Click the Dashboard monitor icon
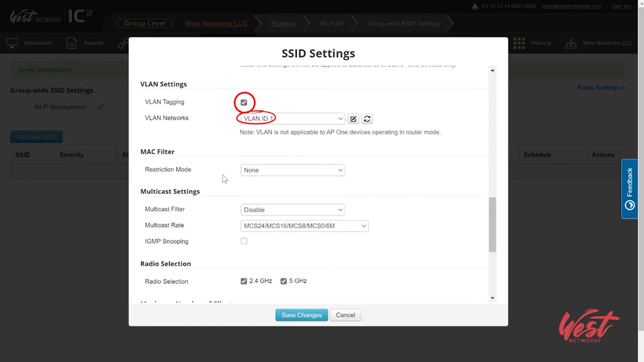 (12, 43)
